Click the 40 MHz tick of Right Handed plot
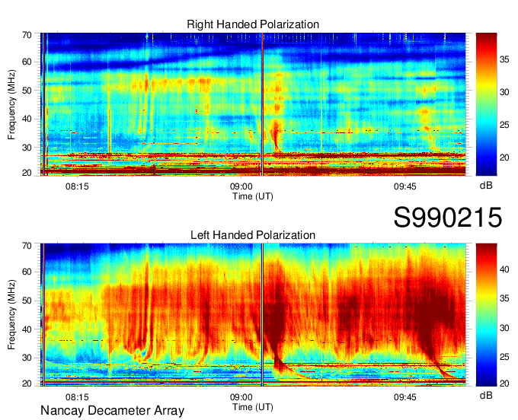Viewport: 518px width, 420px height. click(27, 119)
